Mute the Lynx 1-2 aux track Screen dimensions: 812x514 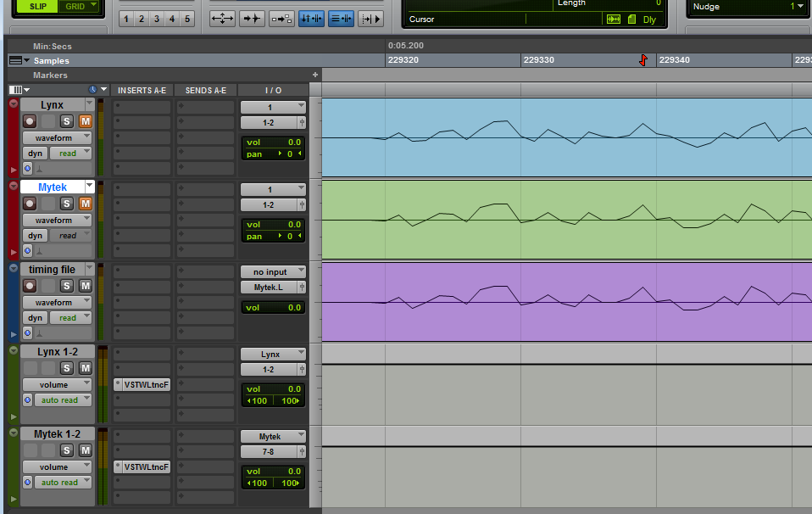pos(86,368)
